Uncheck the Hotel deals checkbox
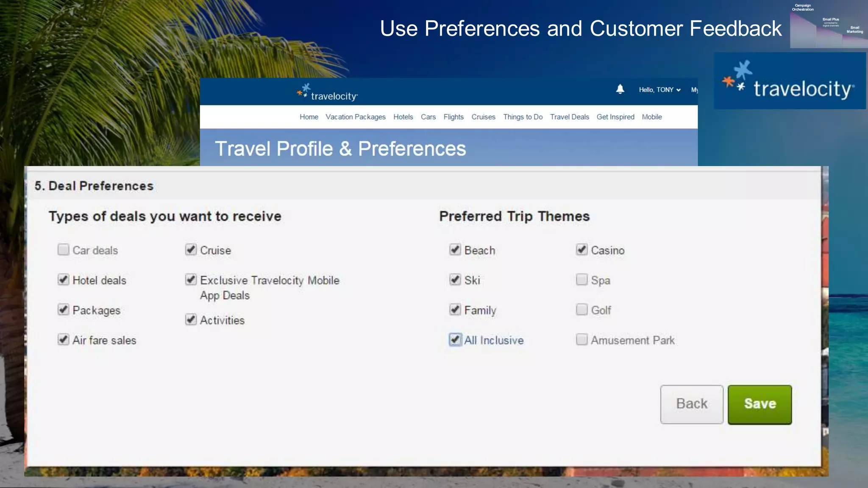Screen dimensions: 868x488 point(64,280)
